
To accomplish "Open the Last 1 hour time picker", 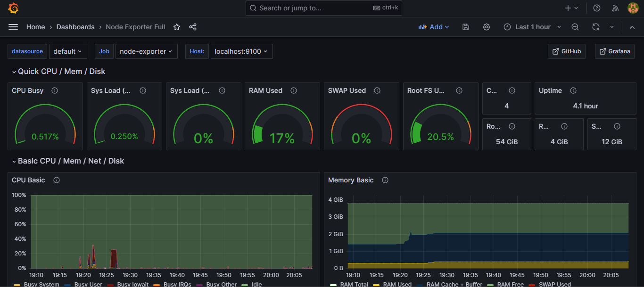I will [532, 27].
